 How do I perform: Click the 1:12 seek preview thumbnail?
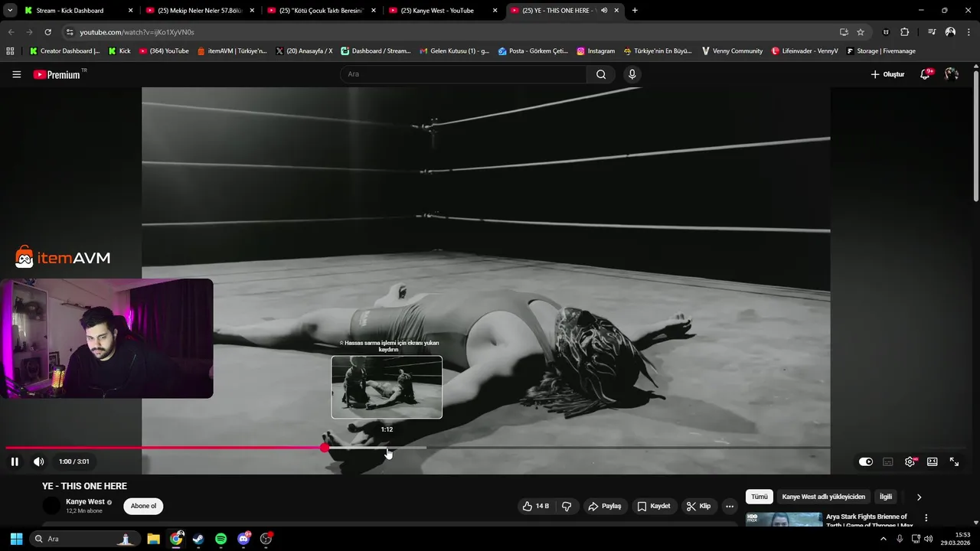click(387, 387)
